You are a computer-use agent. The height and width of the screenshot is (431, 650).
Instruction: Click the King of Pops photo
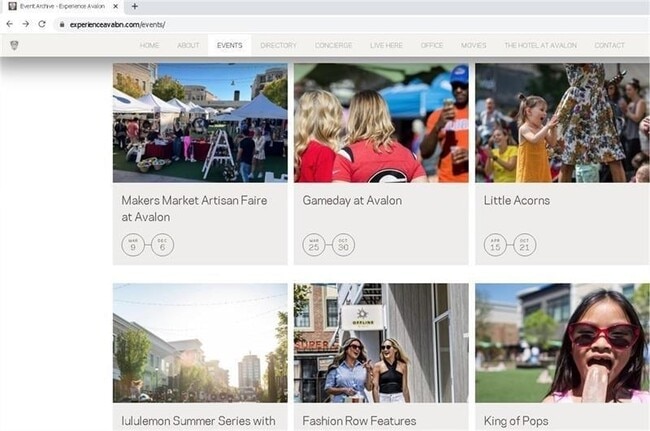point(562,343)
